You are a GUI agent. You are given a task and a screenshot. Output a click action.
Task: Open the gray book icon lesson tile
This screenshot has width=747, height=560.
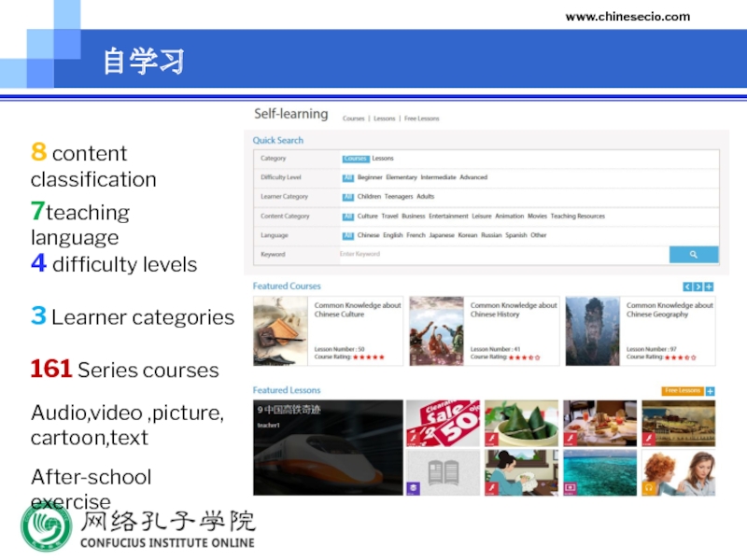pyautogui.click(x=443, y=473)
